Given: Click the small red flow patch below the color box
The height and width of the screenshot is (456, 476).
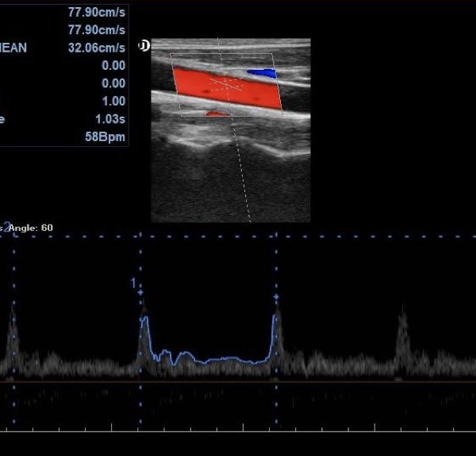Looking at the screenshot, I should coord(216,113).
